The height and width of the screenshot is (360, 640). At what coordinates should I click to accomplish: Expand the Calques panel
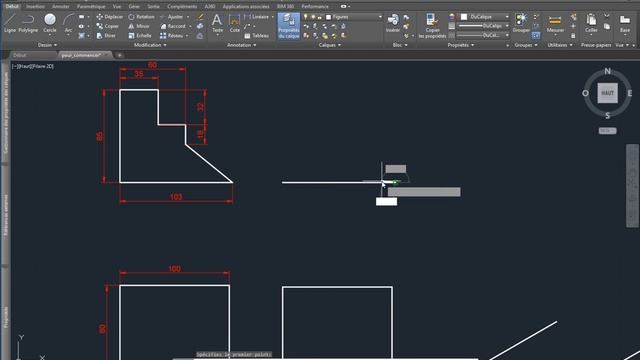click(329, 45)
